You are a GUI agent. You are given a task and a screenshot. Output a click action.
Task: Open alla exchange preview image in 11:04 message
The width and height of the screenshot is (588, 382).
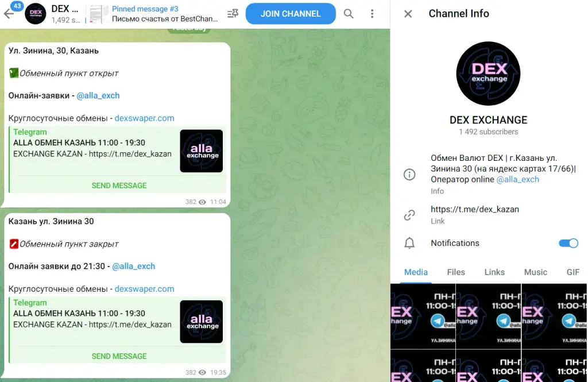coord(202,151)
